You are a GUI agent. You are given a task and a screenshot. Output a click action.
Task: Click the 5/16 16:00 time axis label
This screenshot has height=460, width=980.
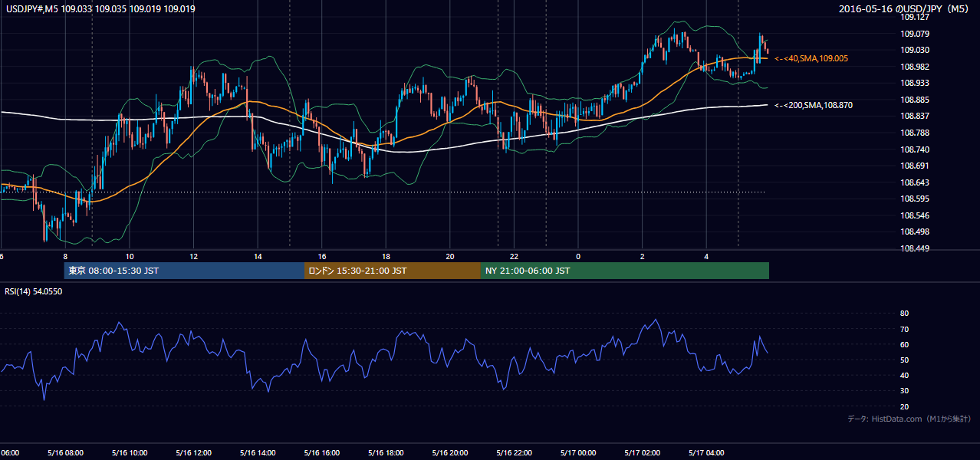pyautogui.click(x=321, y=452)
